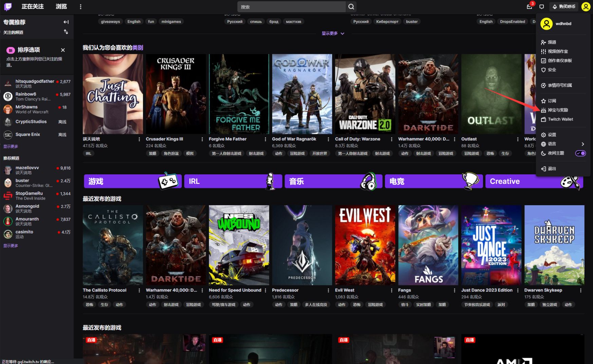Viewport: 593px width, 364px height.
Task: Expand 显示更多 under the top stream row
Action: point(333,34)
